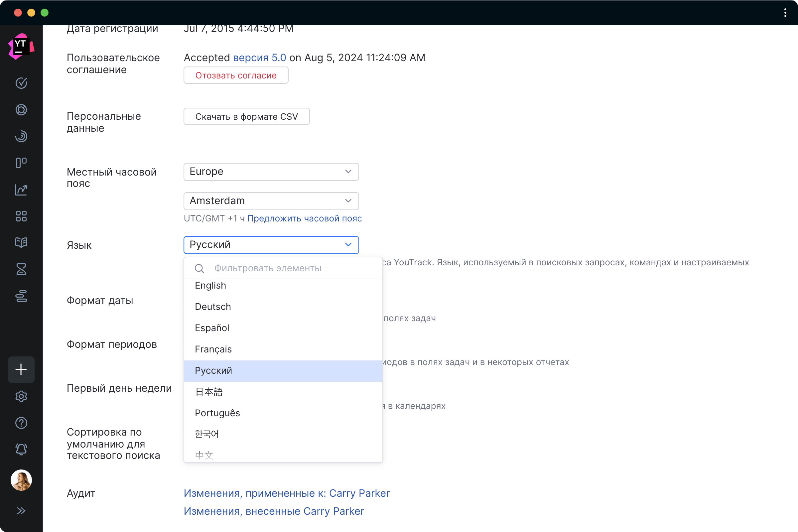Click the Settings icon in sidebar
Image resolution: width=798 pixels, height=532 pixels.
(21, 395)
